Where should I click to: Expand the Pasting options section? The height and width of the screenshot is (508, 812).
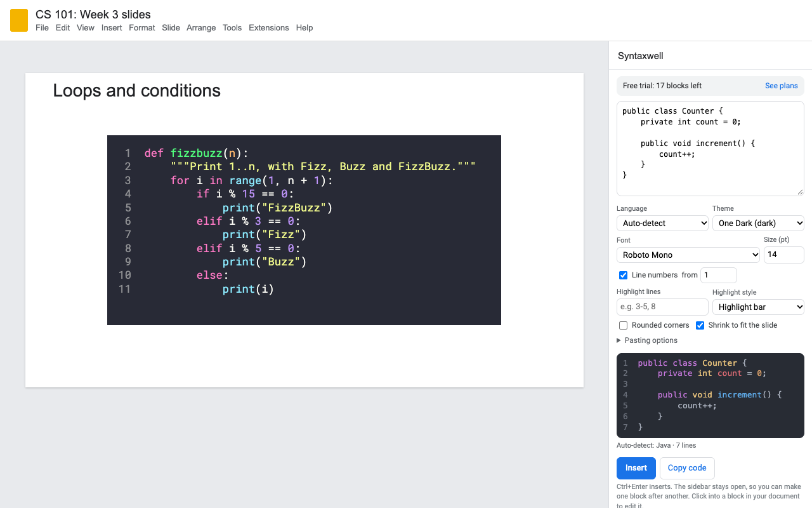(647, 340)
